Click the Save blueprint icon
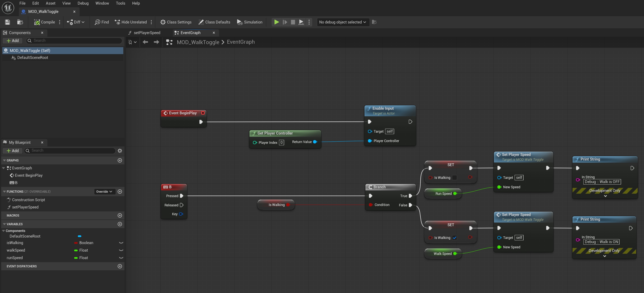 tap(8, 22)
